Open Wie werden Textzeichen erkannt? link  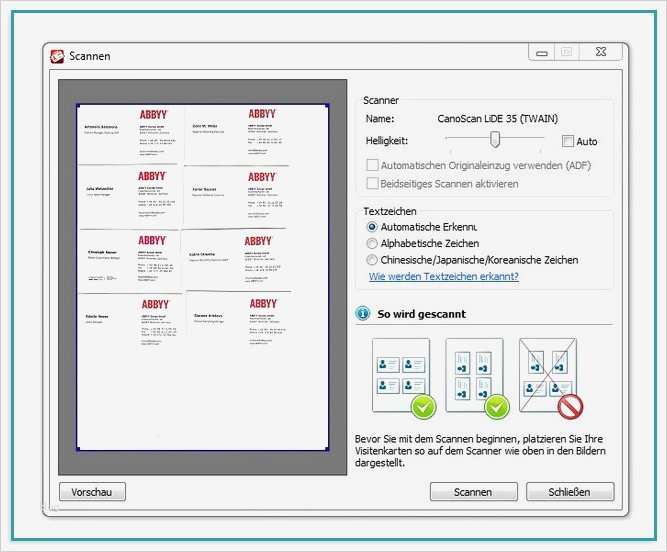(444, 276)
